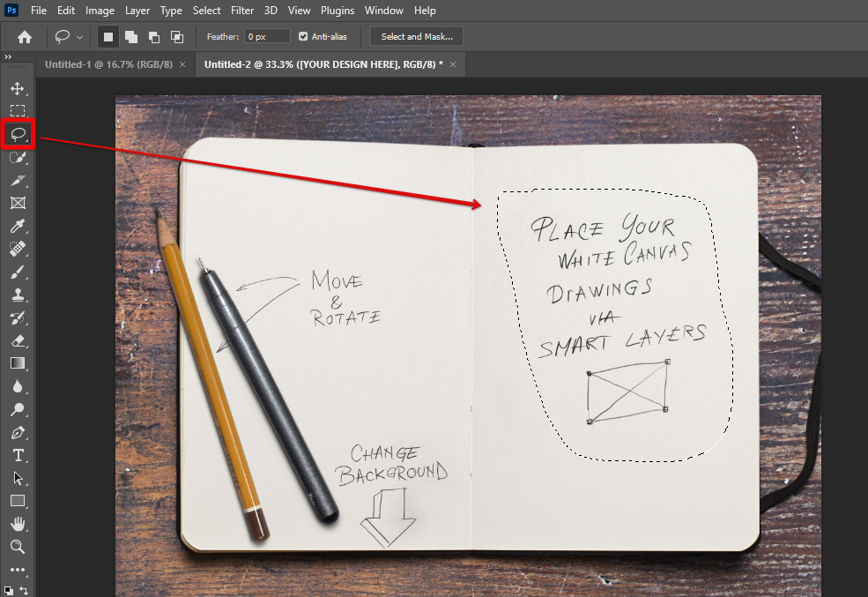868x597 pixels.
Task: Switch to the Untitled-1 document tab
Action: pyautogui.click(x=108, y=64)
